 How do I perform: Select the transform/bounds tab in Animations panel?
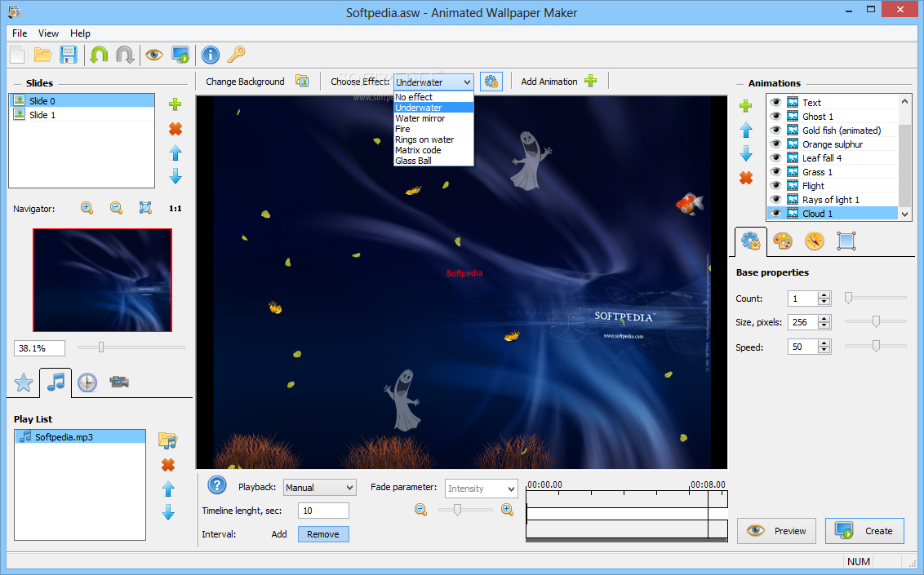click(x=846, y=241)
